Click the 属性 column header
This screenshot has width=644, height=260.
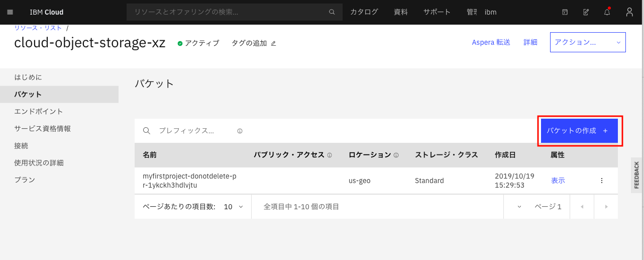(558, 155)
